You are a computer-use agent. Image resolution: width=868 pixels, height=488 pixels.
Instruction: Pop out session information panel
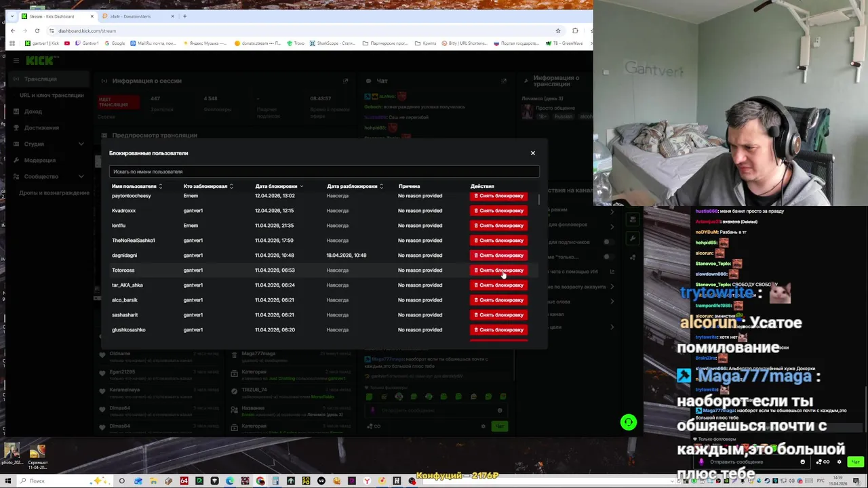345,81
